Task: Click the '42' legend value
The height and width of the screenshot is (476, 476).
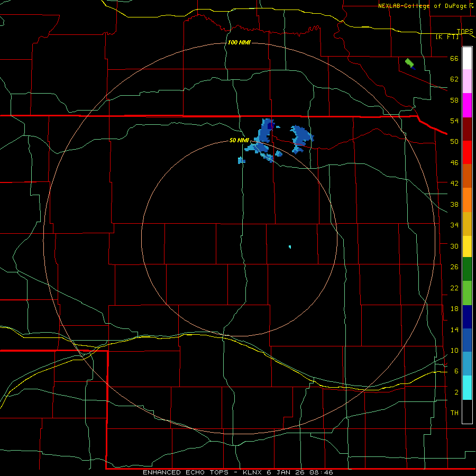Action: (x=454, y=184)
